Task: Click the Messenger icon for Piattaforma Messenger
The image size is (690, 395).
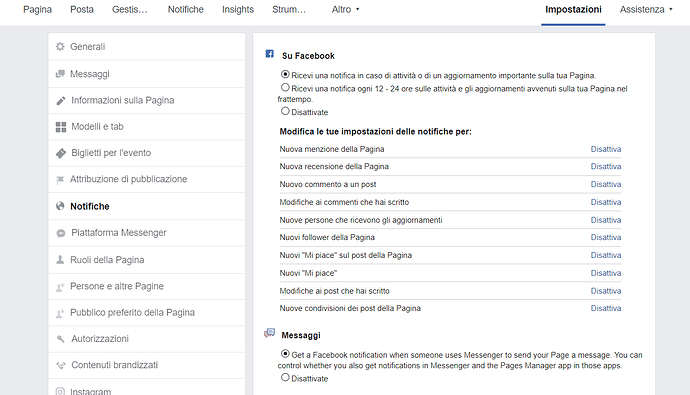Action: (x=61, y=233)
